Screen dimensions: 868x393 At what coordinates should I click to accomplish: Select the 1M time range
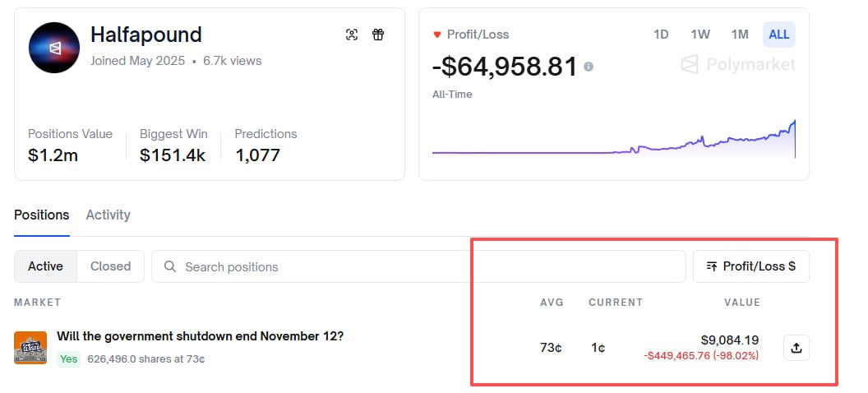point(740,35)
